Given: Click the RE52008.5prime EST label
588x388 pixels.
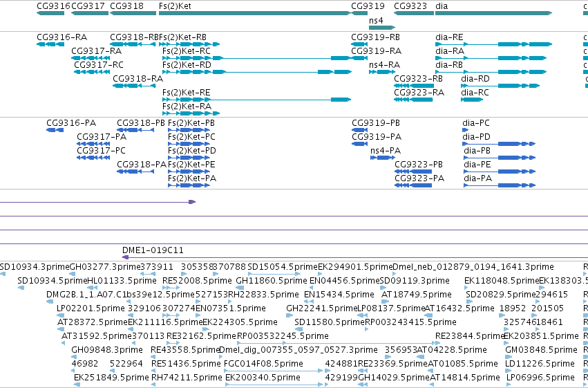Looking at the screenshot, I should pyautogui.click(x=197, y=281).
